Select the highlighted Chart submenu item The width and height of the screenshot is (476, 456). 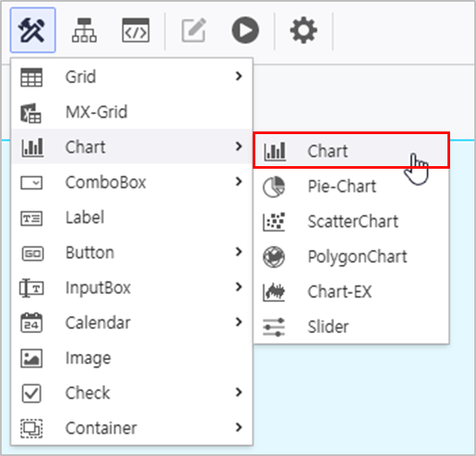[x=351, y=151]
